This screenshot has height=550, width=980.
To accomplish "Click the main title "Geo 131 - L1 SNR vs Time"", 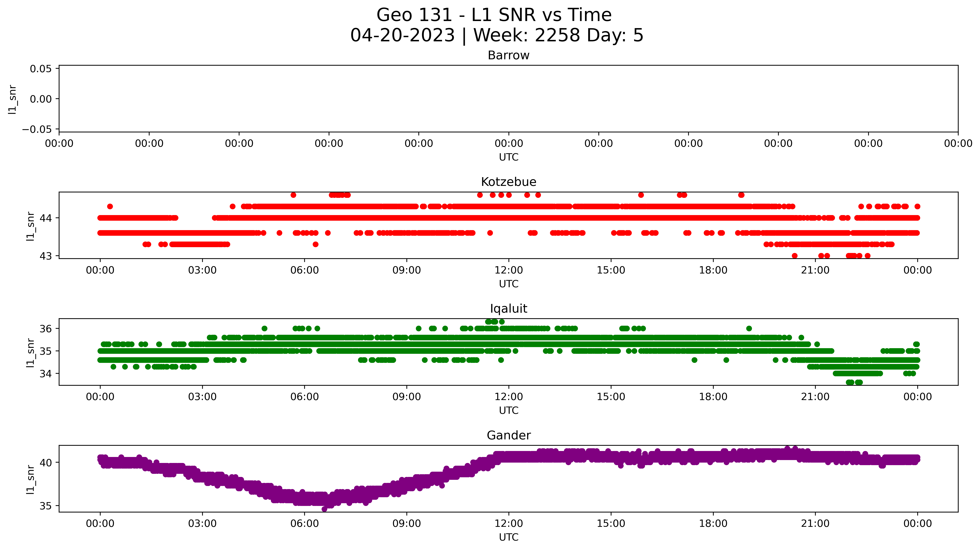I will [494, 15].
